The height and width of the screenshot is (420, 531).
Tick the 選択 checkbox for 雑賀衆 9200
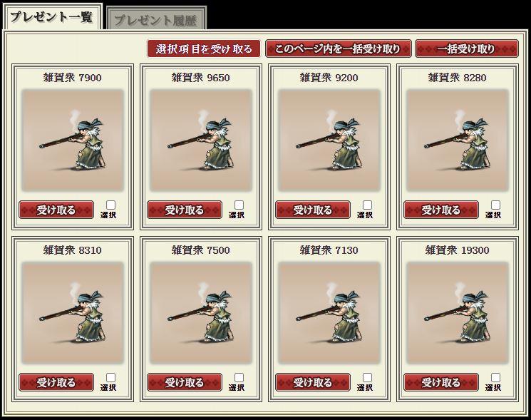click(368, 205)
